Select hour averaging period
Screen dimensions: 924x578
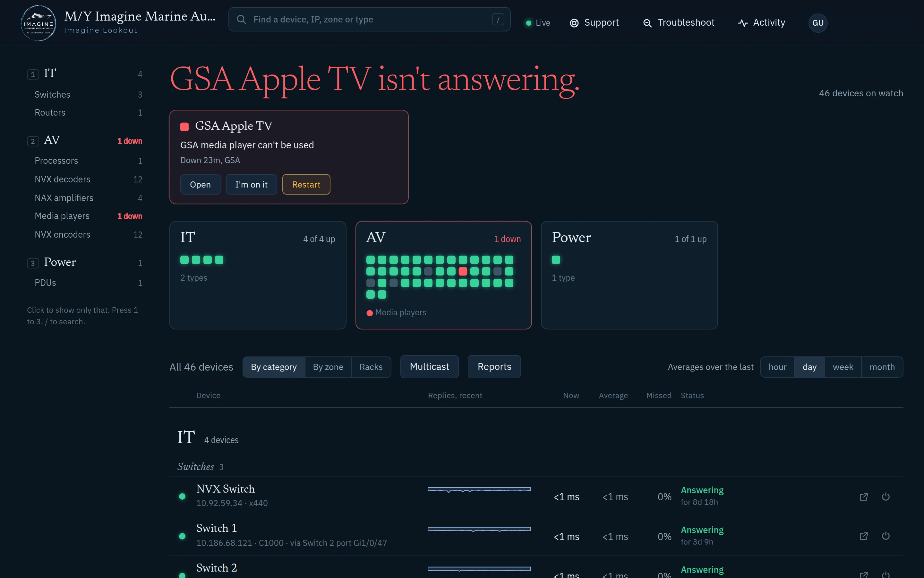point(777,367)
